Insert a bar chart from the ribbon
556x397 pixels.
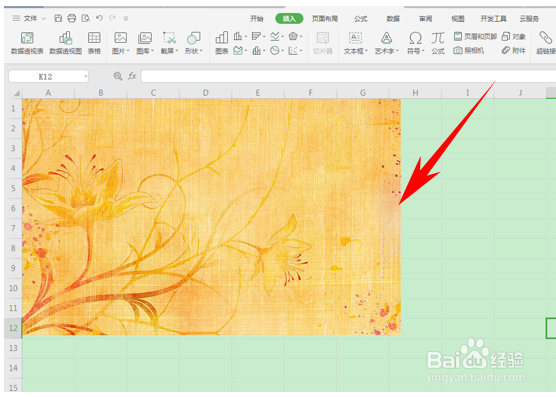tap(258, 36)
